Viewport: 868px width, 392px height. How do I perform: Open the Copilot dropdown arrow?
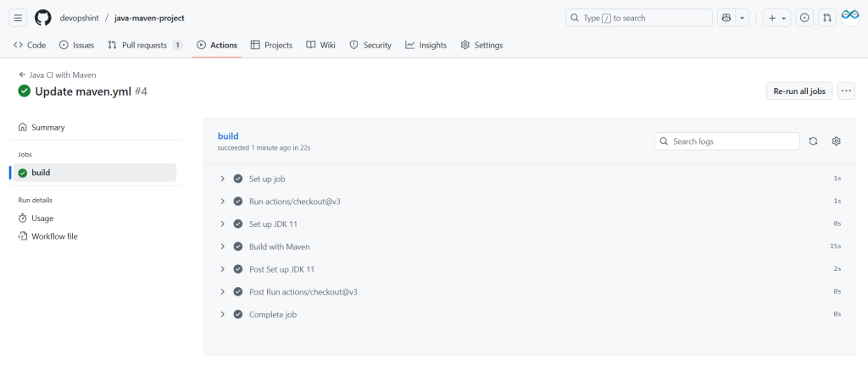[x=742, y=18]
